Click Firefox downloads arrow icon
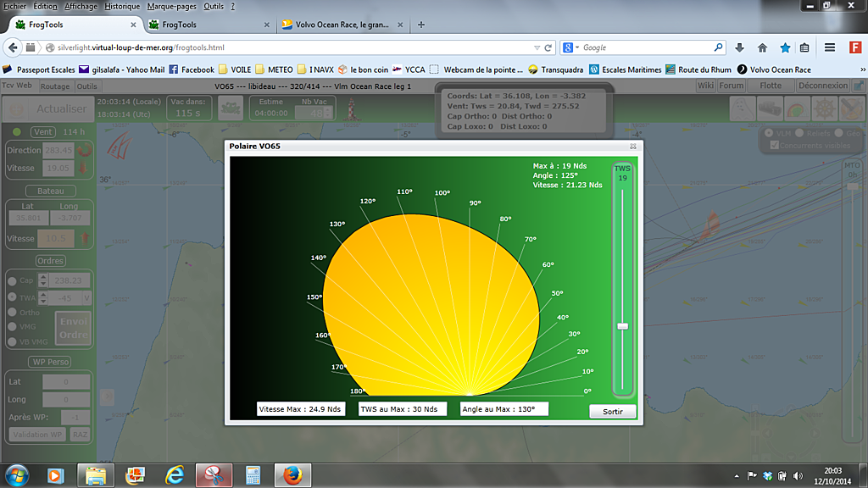This screenshot has width=868, height=488. coord(739,47)
